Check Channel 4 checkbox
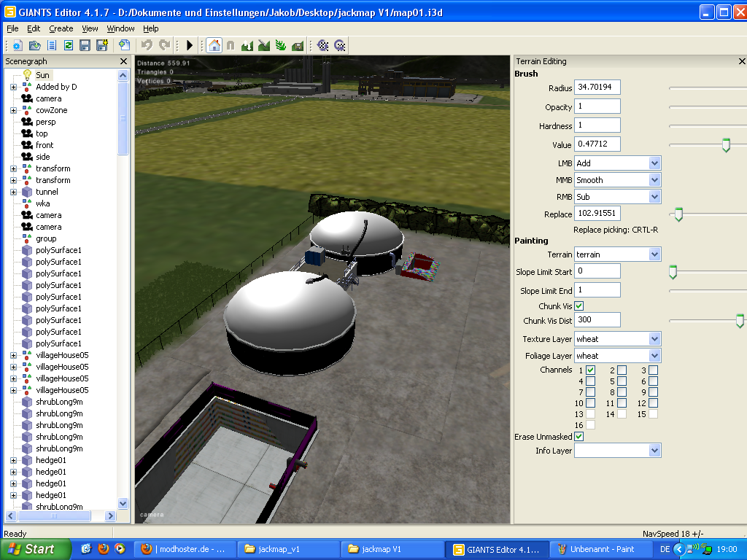The image size is (747, 560). [x=591, y=381]
